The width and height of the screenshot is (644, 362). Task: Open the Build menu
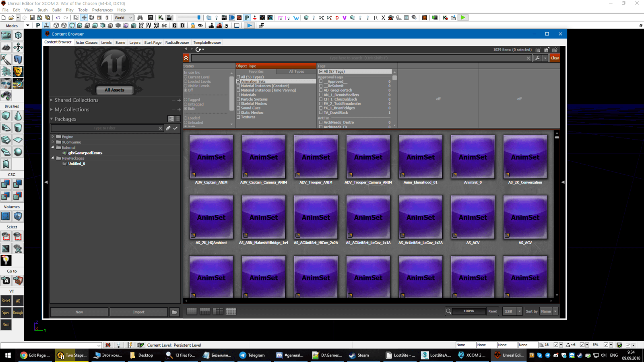tap(57, 10)
